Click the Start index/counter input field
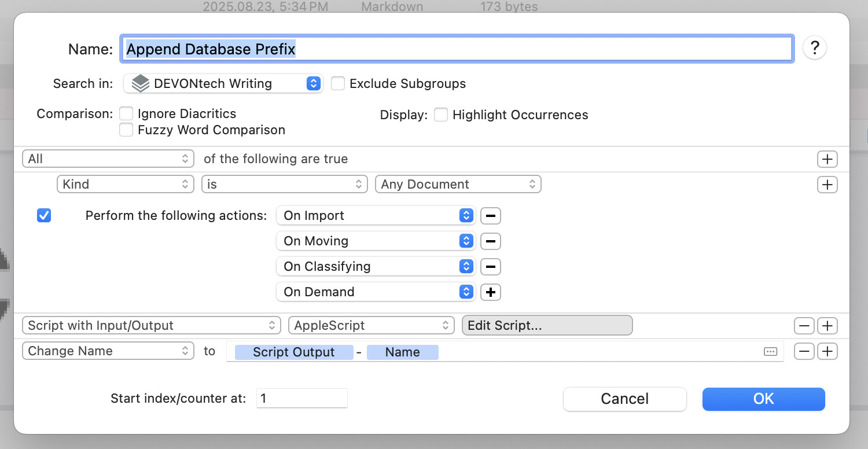This screenshot has height=449, width=868. point(301,399)
